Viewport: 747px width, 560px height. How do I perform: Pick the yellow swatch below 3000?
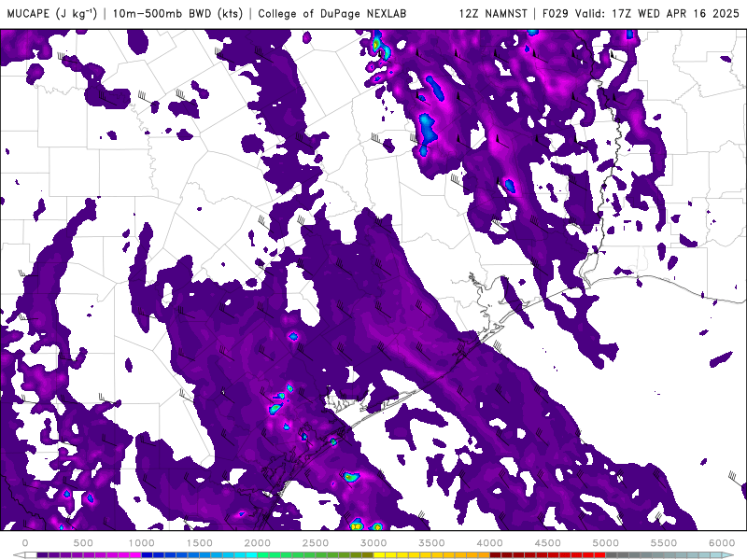[379, 555]
